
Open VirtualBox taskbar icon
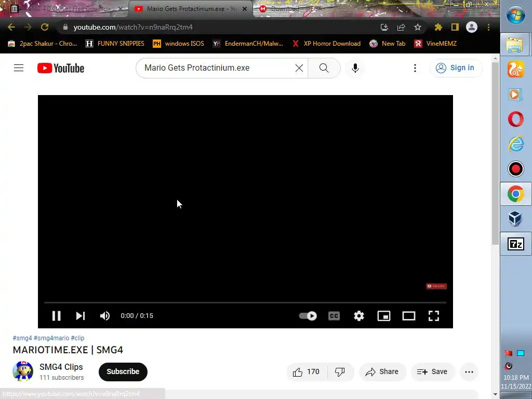pos(515,218)
